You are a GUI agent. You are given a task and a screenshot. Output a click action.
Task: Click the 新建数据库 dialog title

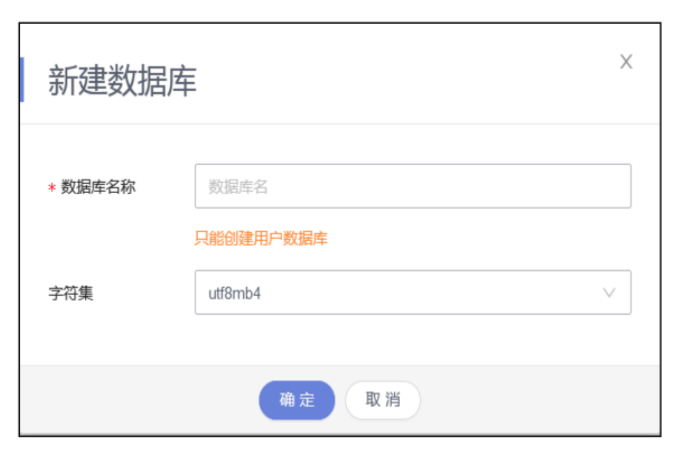[122, 82]
